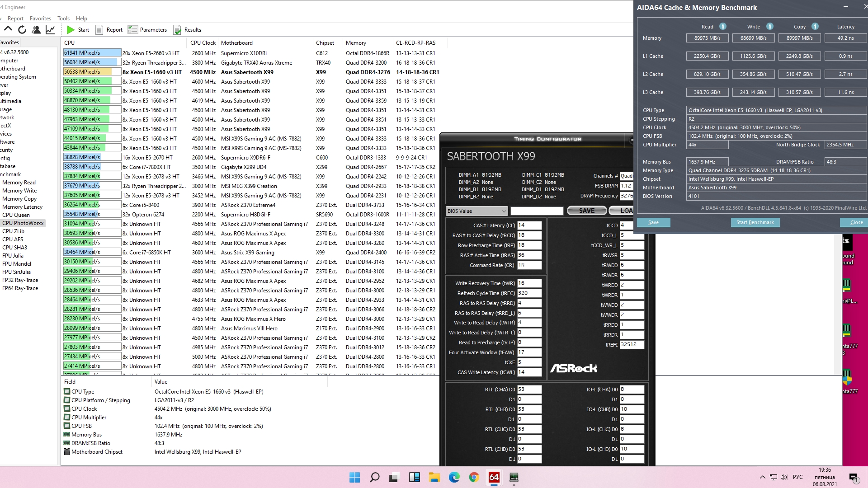The image size is (868, 488).
Task: Open the graph chart toolbar icon
Action: pos(50,30)
